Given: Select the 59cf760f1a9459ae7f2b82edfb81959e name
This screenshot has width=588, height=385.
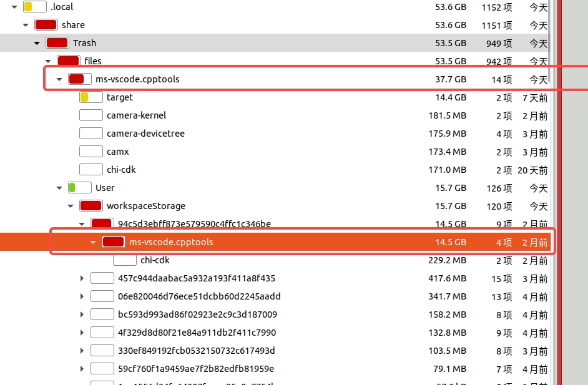Looking at the screenshot, I should coord(196,369).
